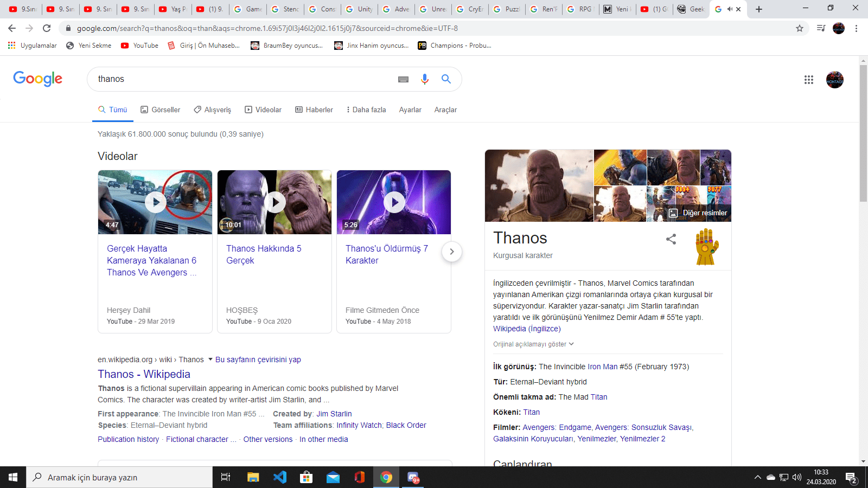Open Araçlar search tools
868x488 pixels.
click(445, 110)
